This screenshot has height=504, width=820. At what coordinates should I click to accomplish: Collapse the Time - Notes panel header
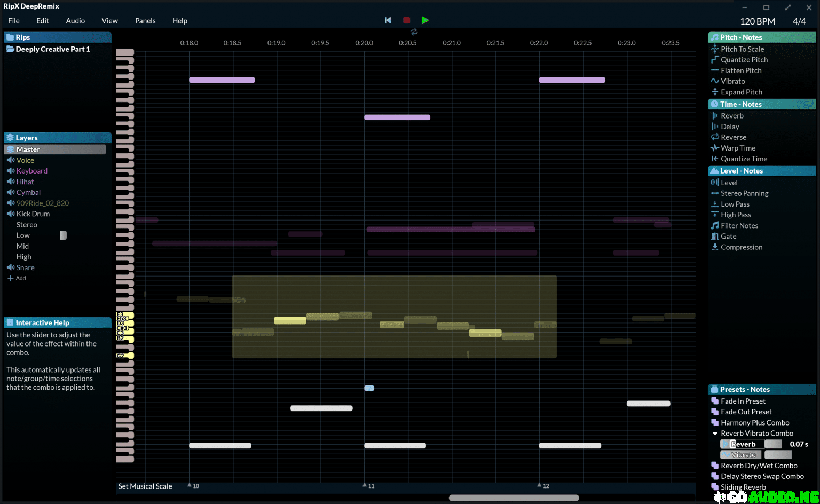pyautogui.click(x=762, y=104)
